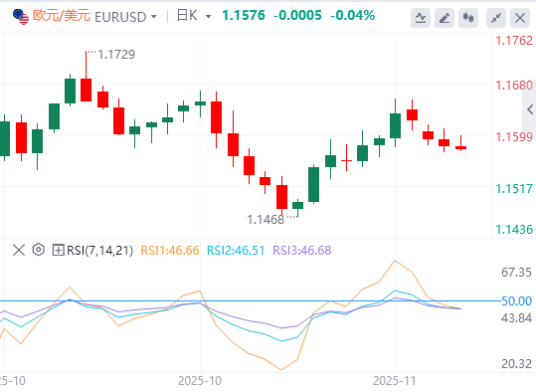
Task: Open the indicator line chart tool
Action: (421, 18)
